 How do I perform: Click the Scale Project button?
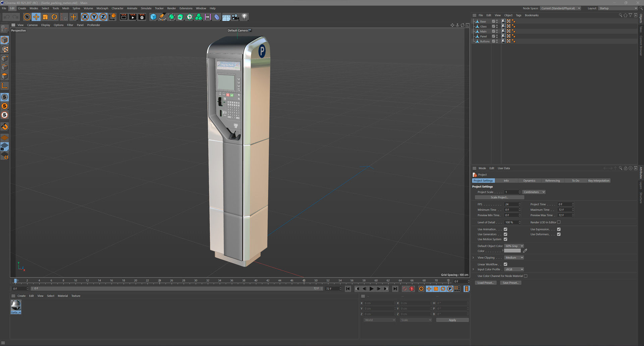pos(499,197)
